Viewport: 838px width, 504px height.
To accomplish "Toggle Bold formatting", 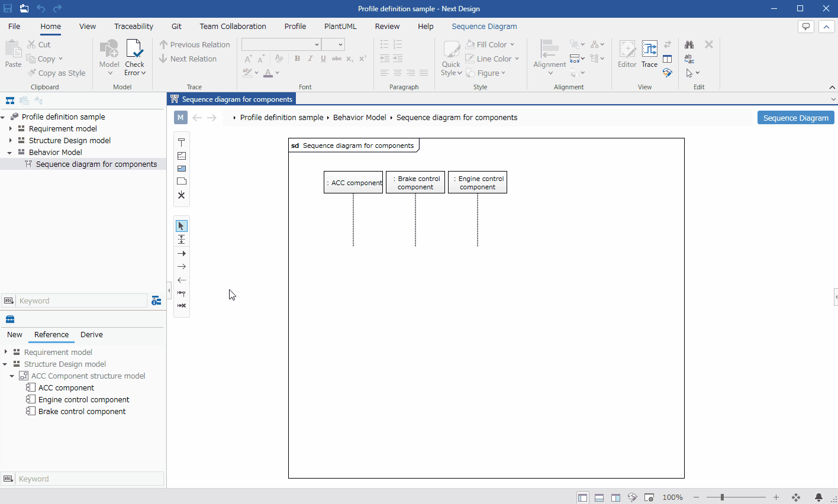I will click(x=297, y=59).
